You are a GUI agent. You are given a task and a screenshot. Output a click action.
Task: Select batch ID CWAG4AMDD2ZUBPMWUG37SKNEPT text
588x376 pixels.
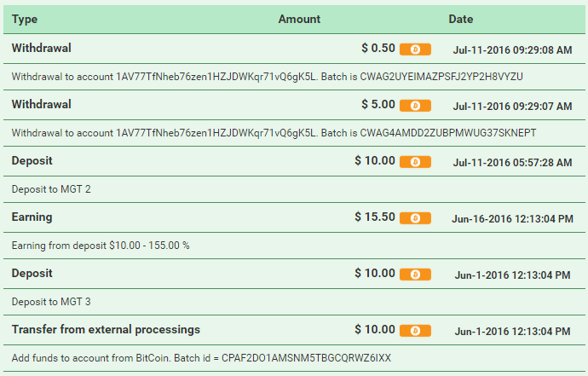(448, 133)
